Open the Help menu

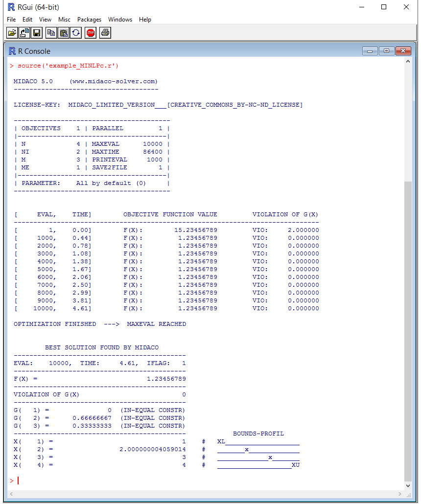(145, 20)
